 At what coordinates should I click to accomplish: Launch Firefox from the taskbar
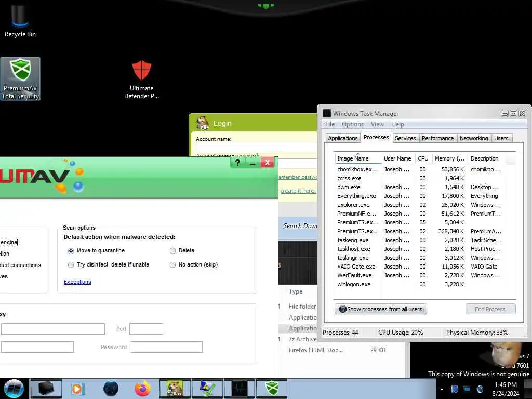(x=143, y=389)
